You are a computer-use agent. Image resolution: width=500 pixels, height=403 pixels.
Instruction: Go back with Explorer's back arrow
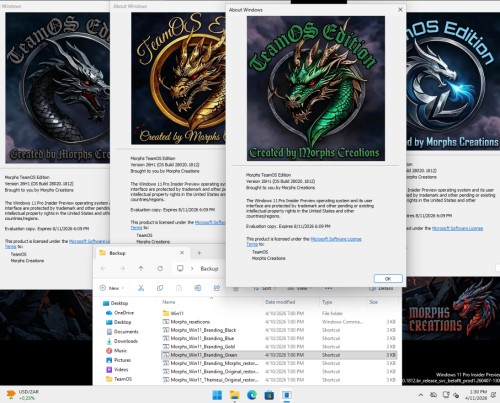pos(103,268)
